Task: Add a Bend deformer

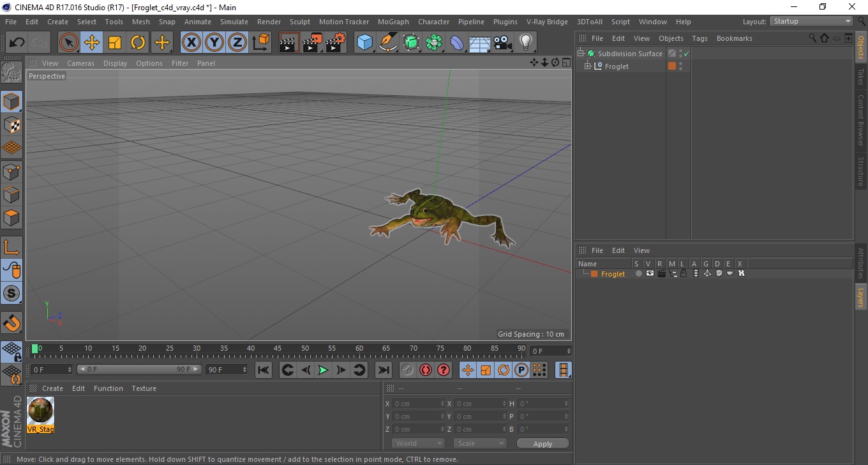Action: [x=457, y=43]
